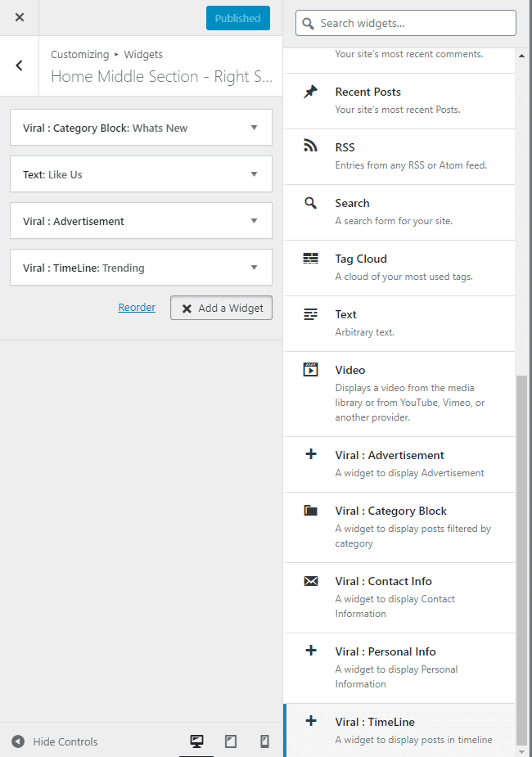
Task: Select the RSS feed widget icon
Action: (310, 146)
